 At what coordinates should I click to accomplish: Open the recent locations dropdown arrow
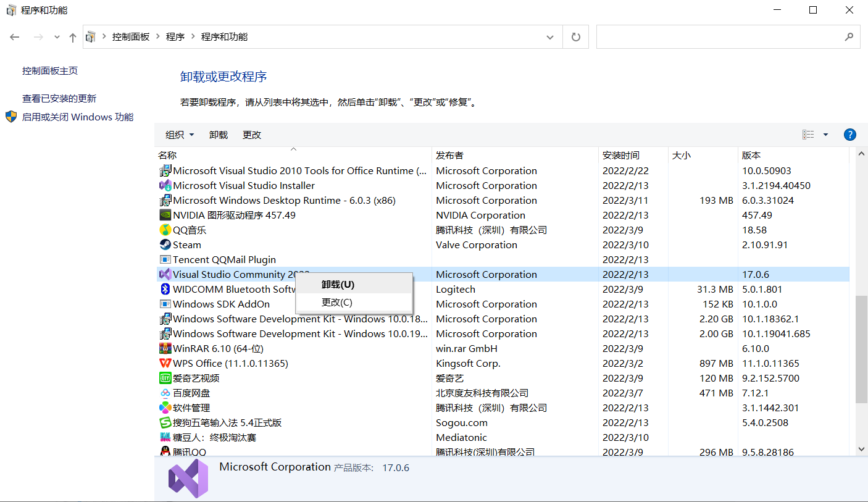[57, 37]
